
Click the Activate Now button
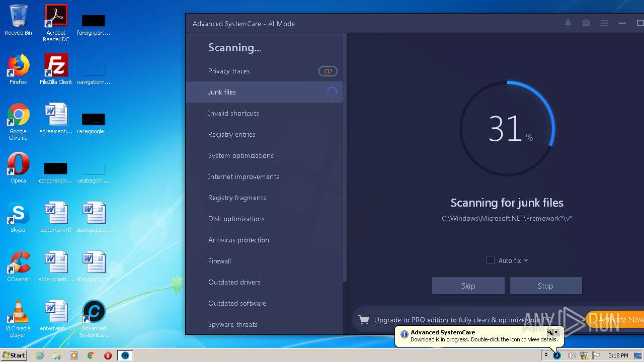tap(615, 320)
